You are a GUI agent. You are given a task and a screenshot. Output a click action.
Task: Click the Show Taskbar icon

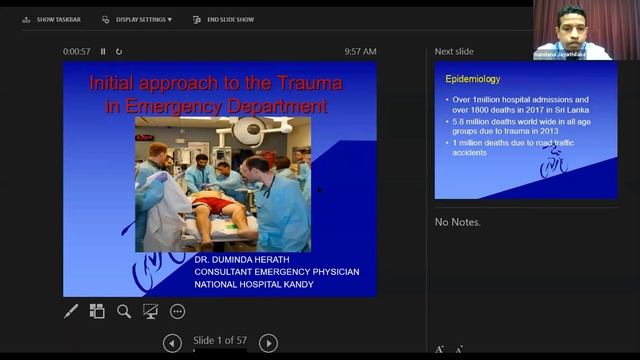[26, 20]
